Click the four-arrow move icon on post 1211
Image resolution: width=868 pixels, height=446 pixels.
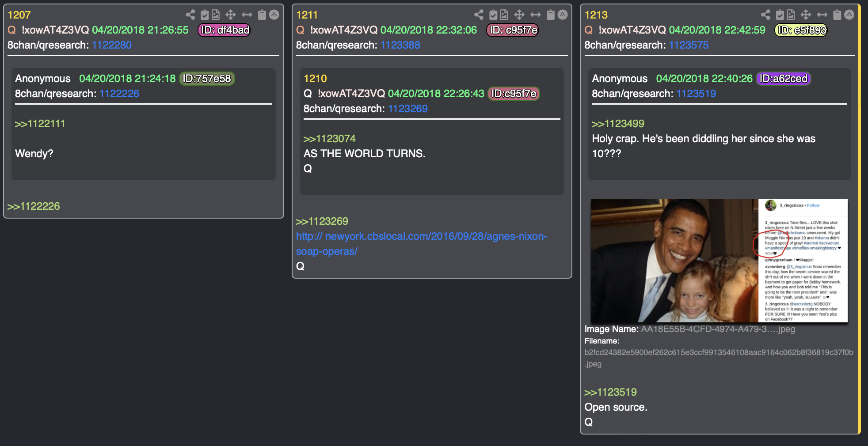coord(519,15)
